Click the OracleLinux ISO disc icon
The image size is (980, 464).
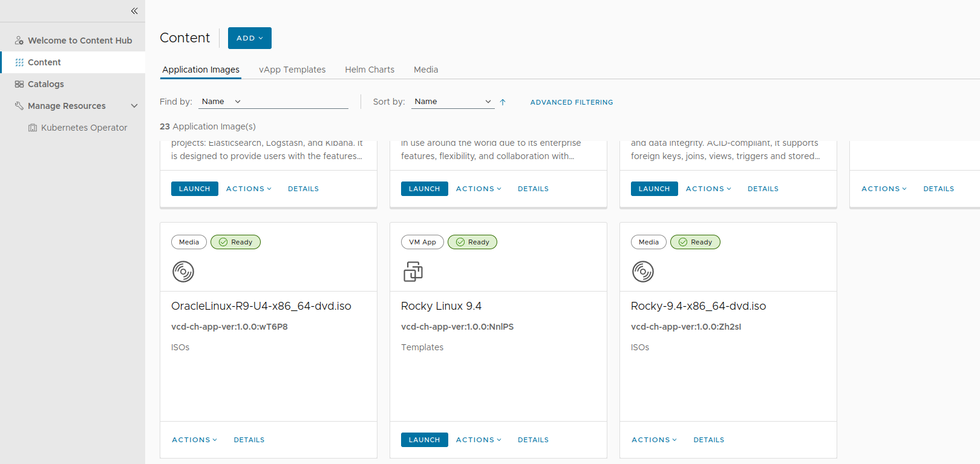[183, 272]
